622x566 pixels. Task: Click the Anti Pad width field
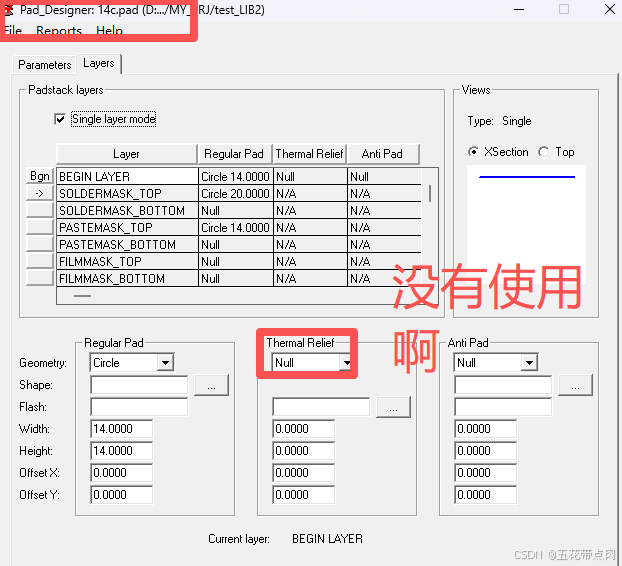click(486, 429)
